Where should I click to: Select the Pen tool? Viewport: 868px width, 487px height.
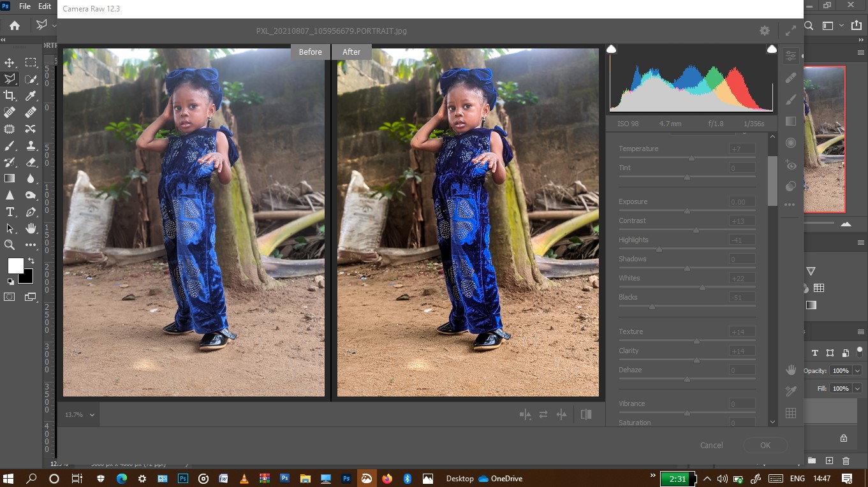coord(31,212)
